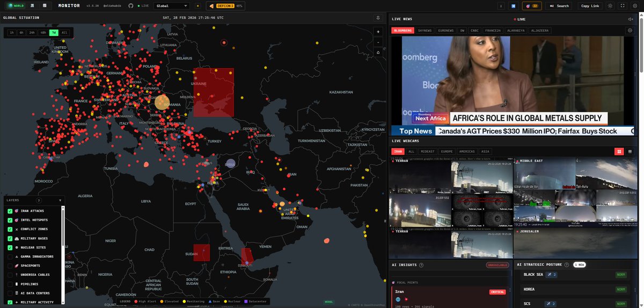This screenshot has height=308, width=644.
Task: Switch live news to EURONEWS
Action: [445, 31]
